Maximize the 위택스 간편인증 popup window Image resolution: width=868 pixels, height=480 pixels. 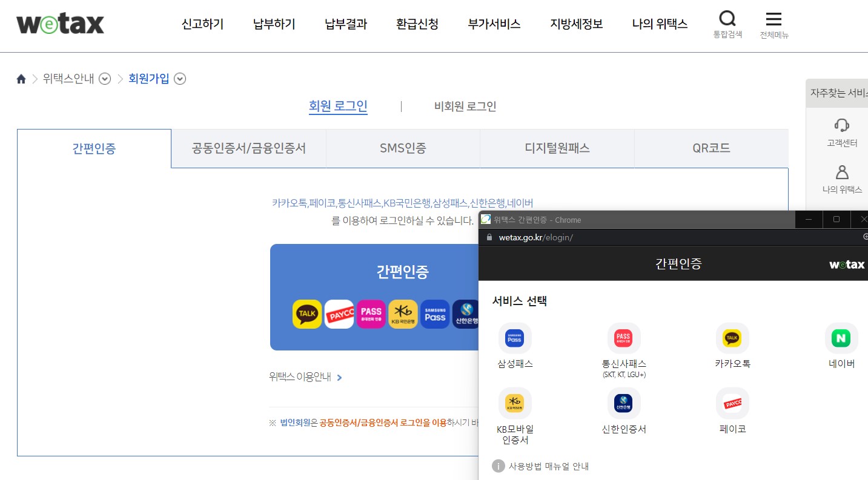coord(837,219)
